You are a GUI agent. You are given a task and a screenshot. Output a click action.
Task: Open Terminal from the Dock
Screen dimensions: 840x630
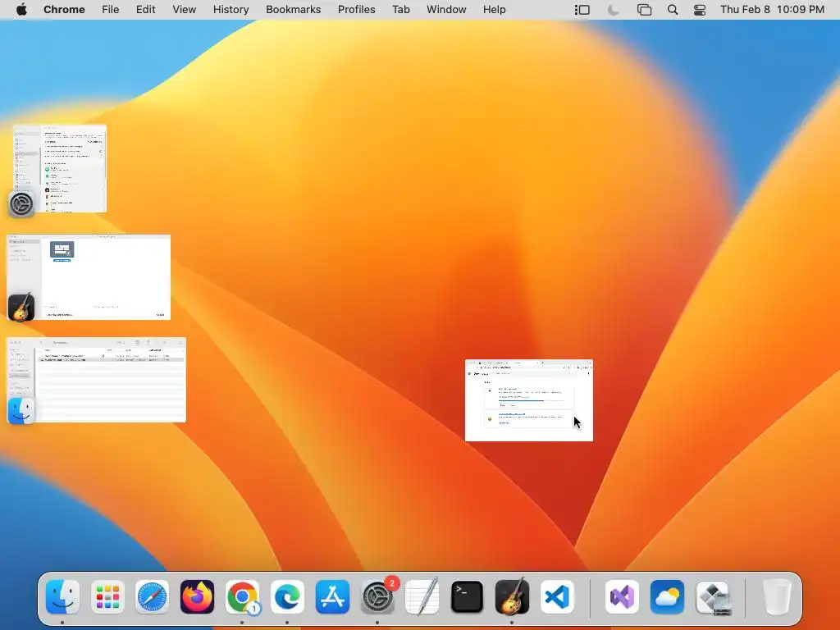pyautogui.click(x=467, y=596)
